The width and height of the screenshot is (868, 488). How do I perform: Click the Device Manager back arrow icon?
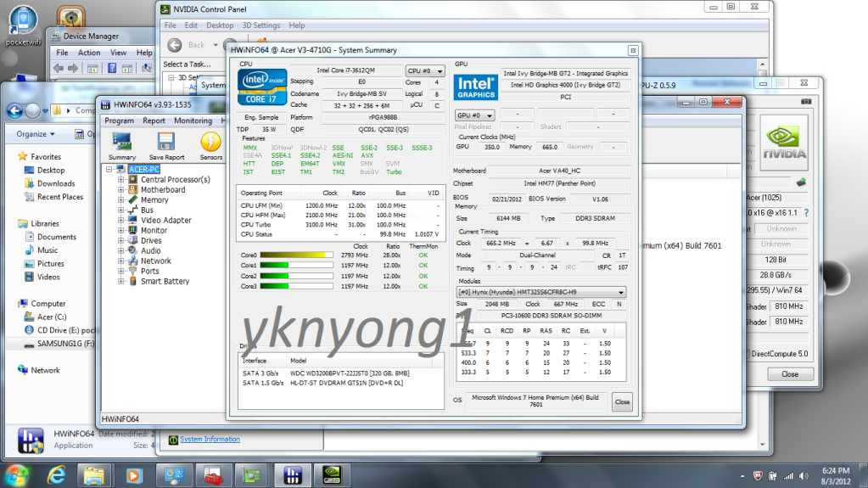[x=59, y=69]
